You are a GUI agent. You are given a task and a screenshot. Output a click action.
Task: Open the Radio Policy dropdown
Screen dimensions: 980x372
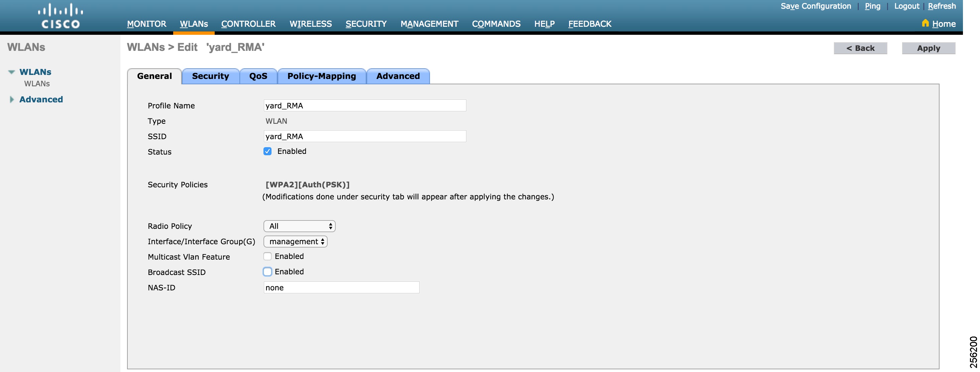pyautogui.click(x=299, y=226)
